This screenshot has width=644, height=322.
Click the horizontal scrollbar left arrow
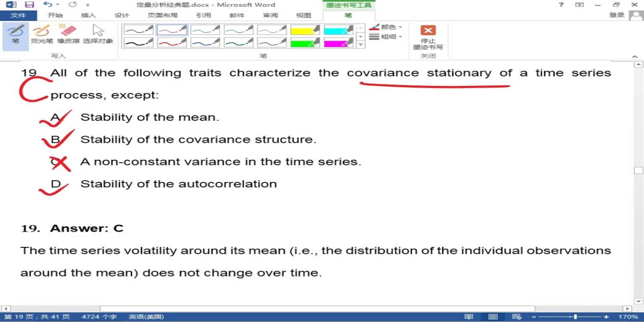(x=6, y=309)
